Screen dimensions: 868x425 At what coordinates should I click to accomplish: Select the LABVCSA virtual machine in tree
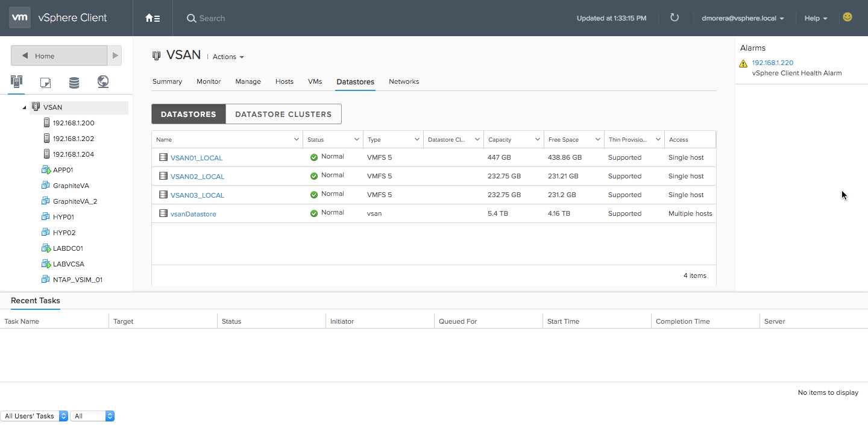tap(68, 264)
